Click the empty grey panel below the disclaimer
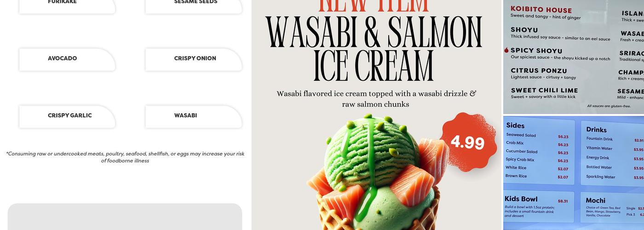This screenshot has width=644, height=230. tap(125, 217)
